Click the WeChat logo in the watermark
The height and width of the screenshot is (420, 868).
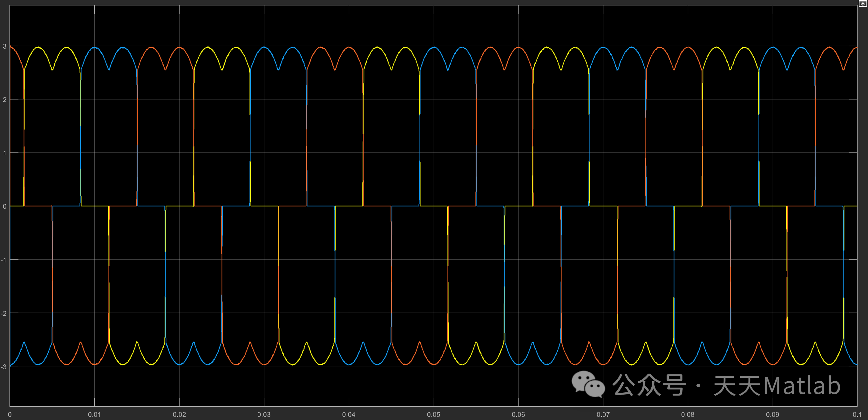588,384
